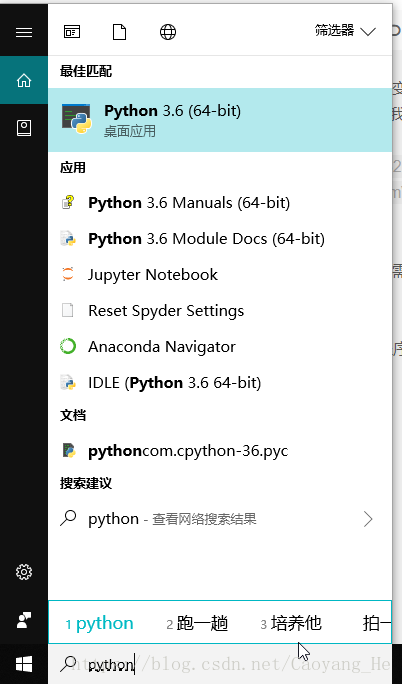Open the notebook icon in sidebar
The image size is (402, 684).
pyautogui.click(x=24, y=128)
